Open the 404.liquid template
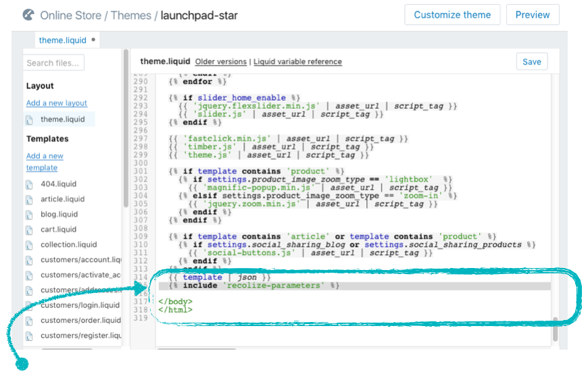Screen dimensions: 588x374 click(59, 184)
